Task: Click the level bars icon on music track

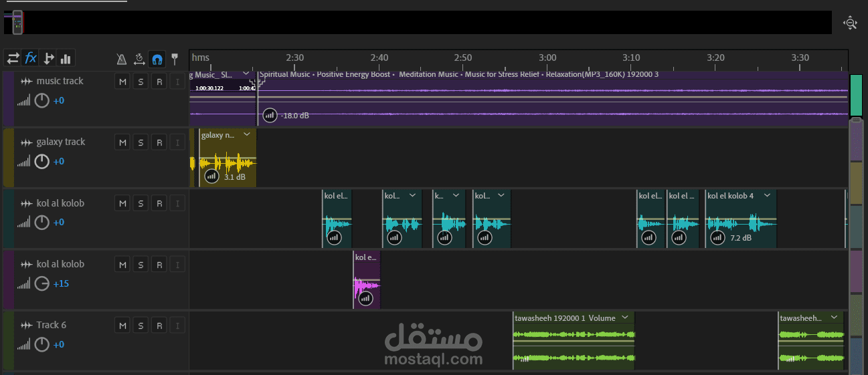Action: 23,102
